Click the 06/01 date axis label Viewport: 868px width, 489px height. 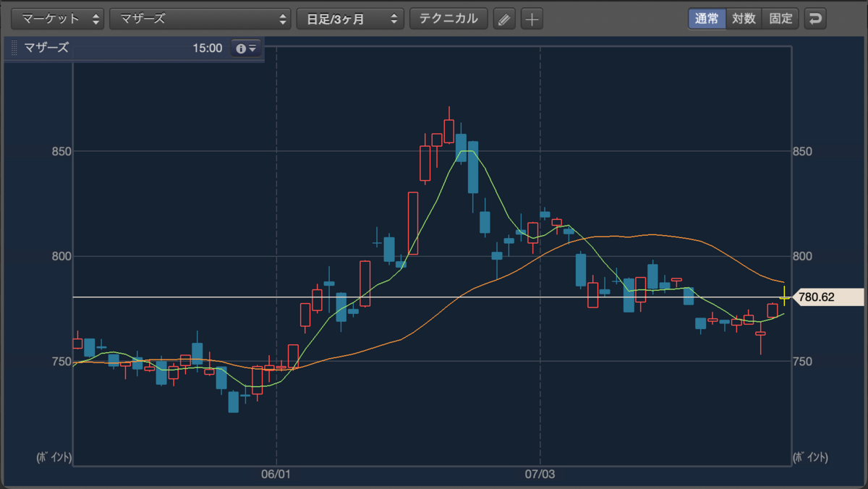[x=276, y=475]
